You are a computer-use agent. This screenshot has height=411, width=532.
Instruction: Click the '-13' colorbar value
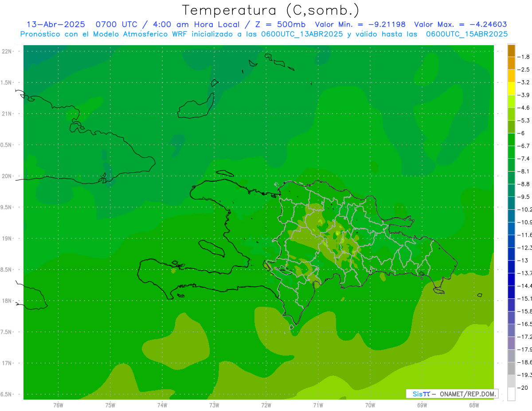(x=523, y=260)
